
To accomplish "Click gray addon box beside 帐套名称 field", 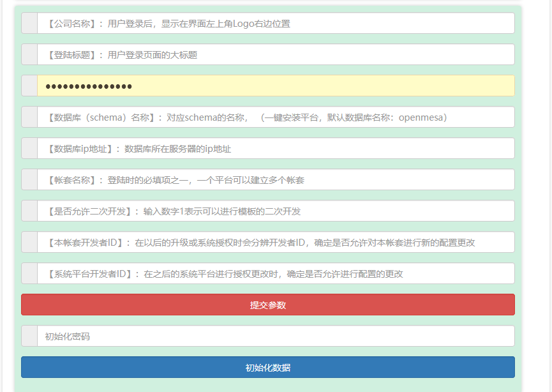I will click(x=29, y=180).
